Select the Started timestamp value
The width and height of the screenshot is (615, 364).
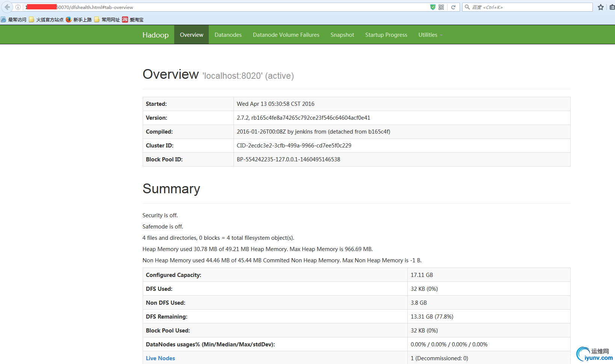coord(276,104)
